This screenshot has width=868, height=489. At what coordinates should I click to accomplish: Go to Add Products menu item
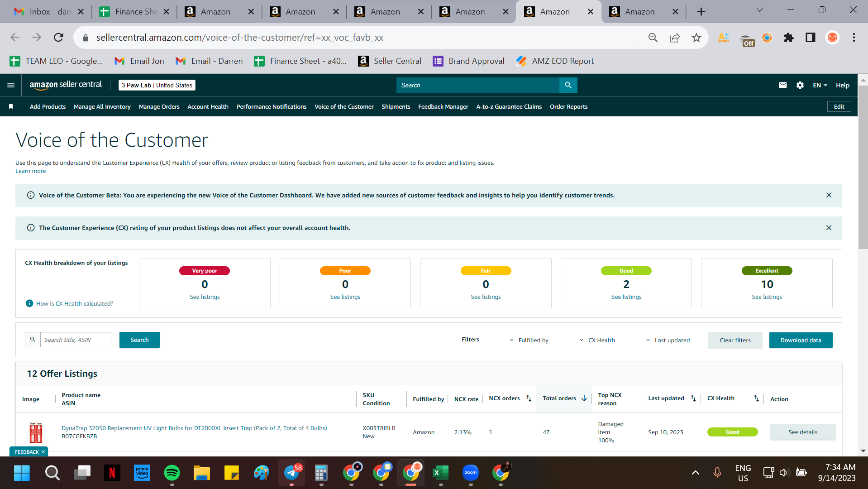48,106
